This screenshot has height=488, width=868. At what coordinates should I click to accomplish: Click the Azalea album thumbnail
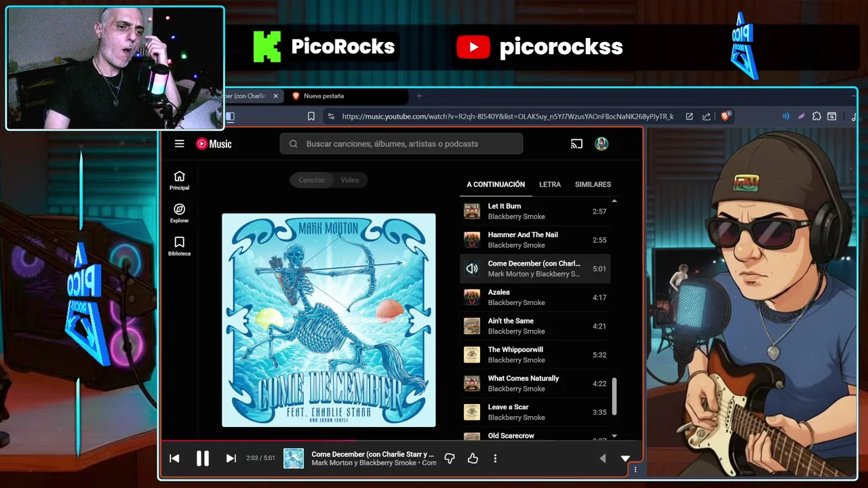pos(472,297)
